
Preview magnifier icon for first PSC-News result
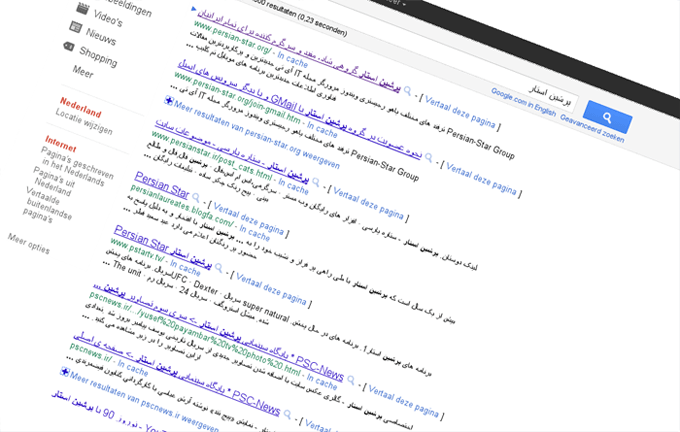[x=351, y=380]
